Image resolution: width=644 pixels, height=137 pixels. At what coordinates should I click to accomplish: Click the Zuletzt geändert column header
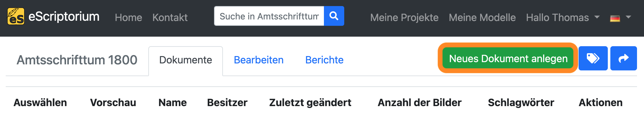(310, 103)
